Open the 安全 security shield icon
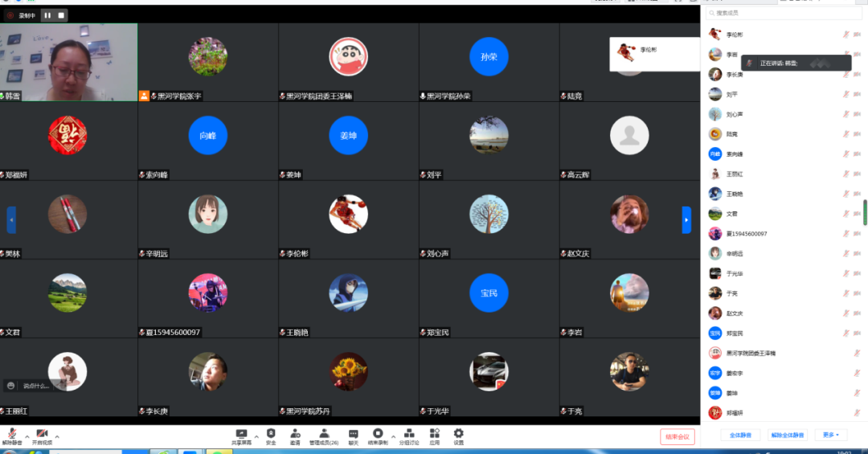Viewport: 868px width, 454px height. 271,436
